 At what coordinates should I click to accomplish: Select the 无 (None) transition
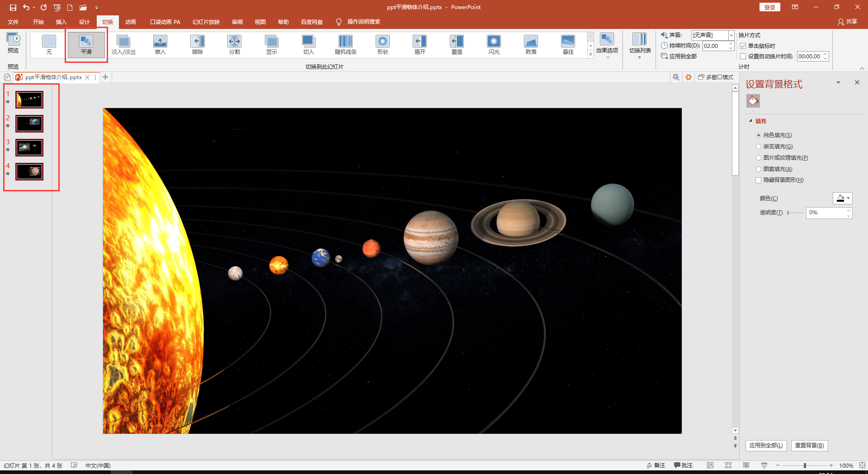point(49,45)
